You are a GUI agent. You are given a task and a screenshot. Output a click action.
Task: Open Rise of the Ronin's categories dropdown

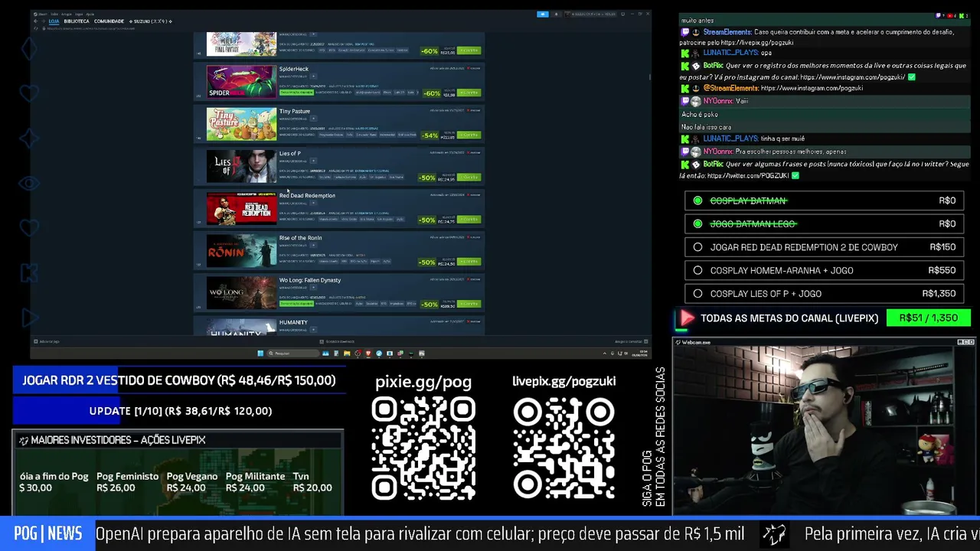tap(313, 246)
